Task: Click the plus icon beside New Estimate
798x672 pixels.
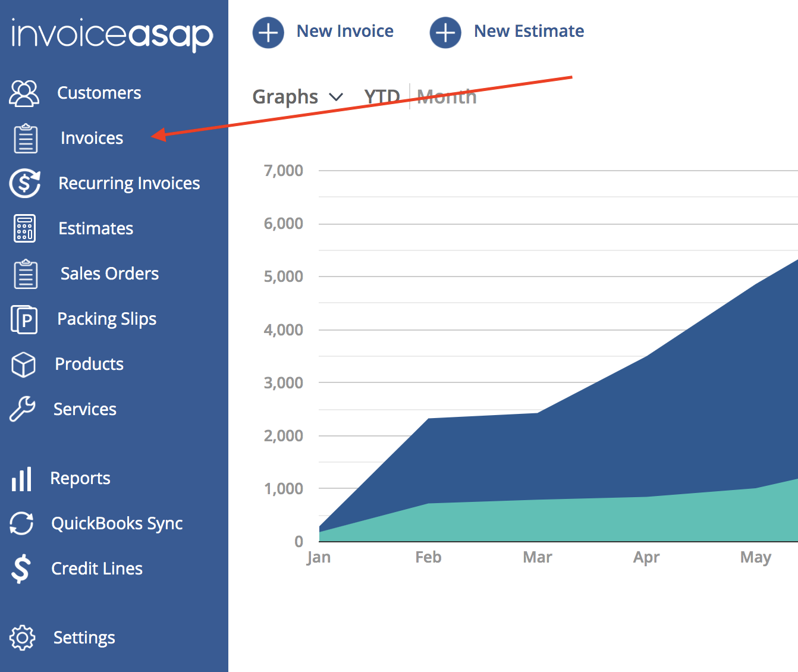Action: click(x=445, y=32)
